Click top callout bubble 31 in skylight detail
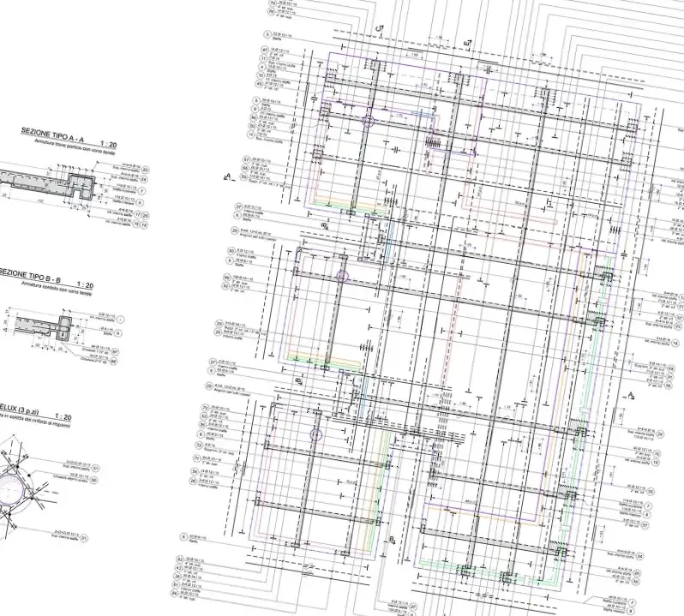 pyautogui.click(x=97, y=469)
